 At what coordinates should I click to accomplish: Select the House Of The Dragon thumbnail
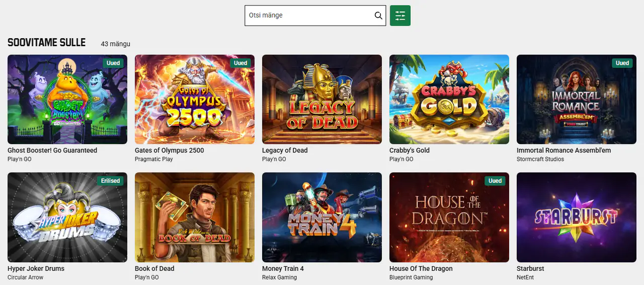point(449,218)
